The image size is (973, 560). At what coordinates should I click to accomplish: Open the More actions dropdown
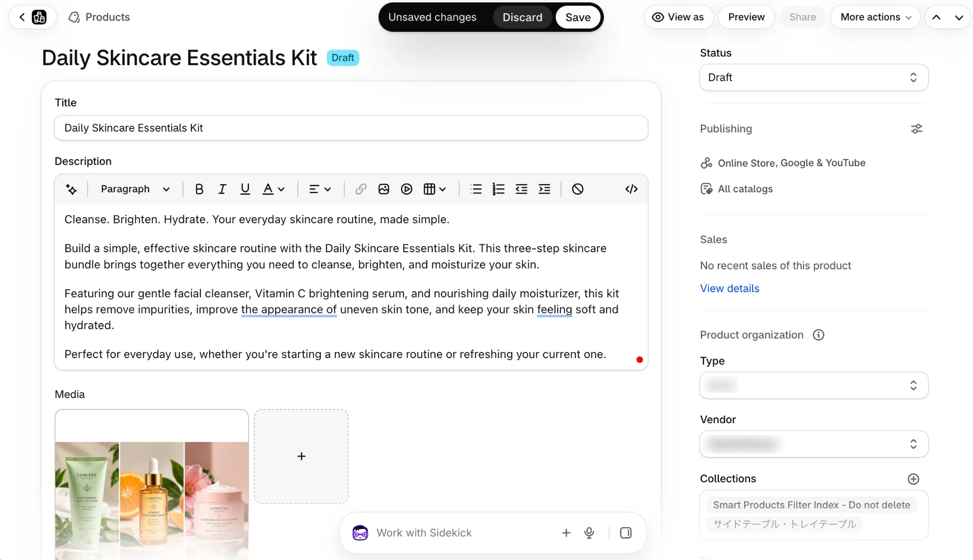point(875,17)
